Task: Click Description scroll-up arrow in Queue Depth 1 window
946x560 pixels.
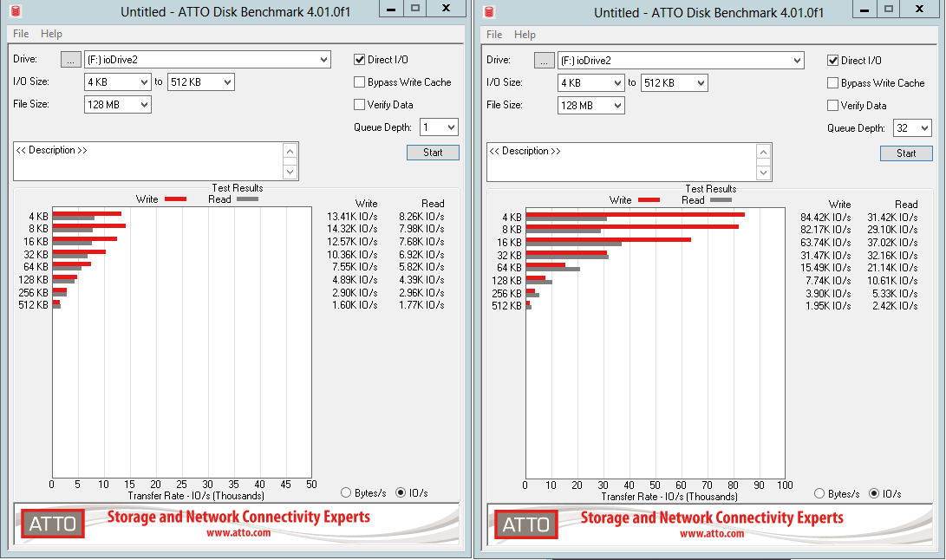Action: coord(290,151)
